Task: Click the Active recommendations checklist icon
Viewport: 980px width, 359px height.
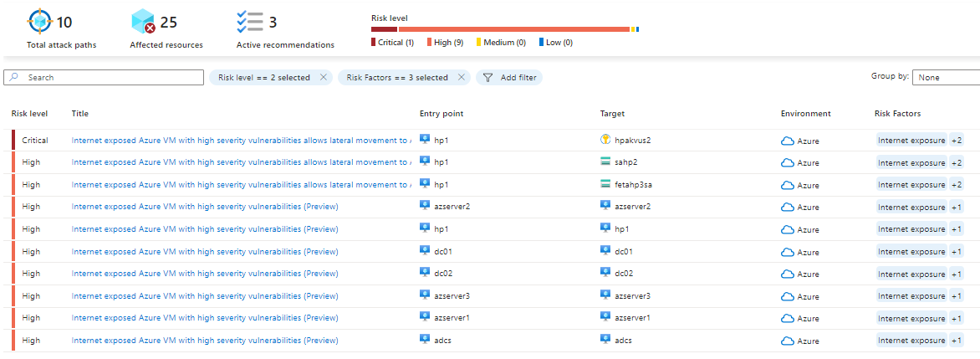Action: click(x=250, y=22)
